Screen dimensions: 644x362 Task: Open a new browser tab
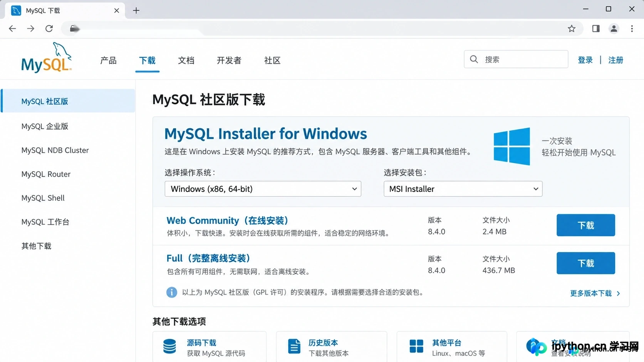(x=136, y=10)
